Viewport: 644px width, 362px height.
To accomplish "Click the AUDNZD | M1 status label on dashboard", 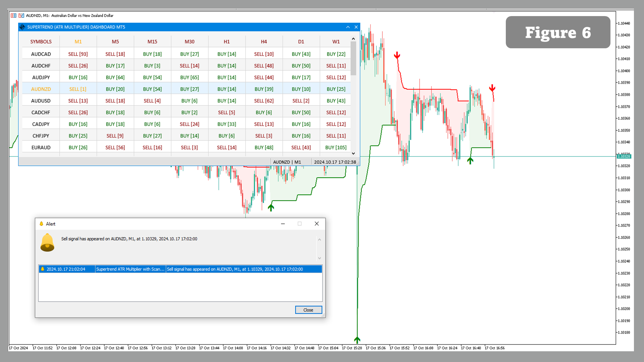I will click(287, 162).
